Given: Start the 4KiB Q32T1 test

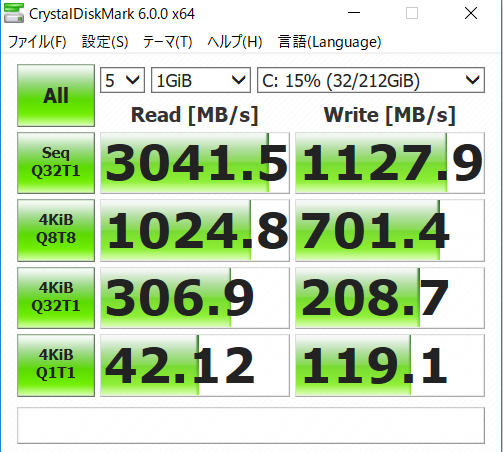Looking at the screenshot, I should pos(56,298).
